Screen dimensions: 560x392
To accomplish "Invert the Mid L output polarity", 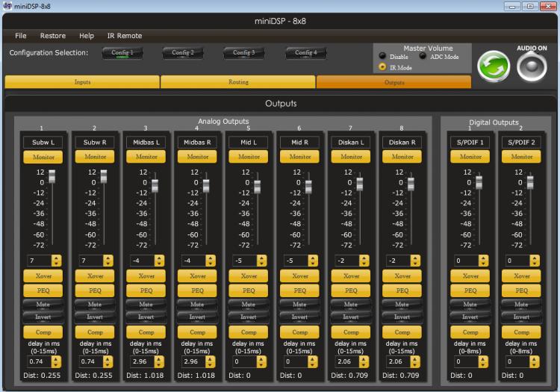I will tap(249, 316).
